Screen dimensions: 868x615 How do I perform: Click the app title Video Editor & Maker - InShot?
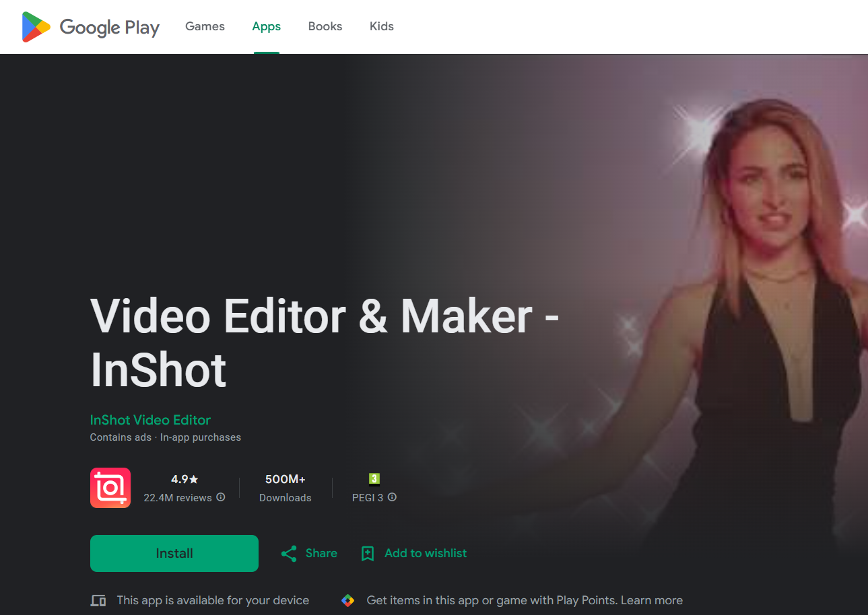point(325,343)
